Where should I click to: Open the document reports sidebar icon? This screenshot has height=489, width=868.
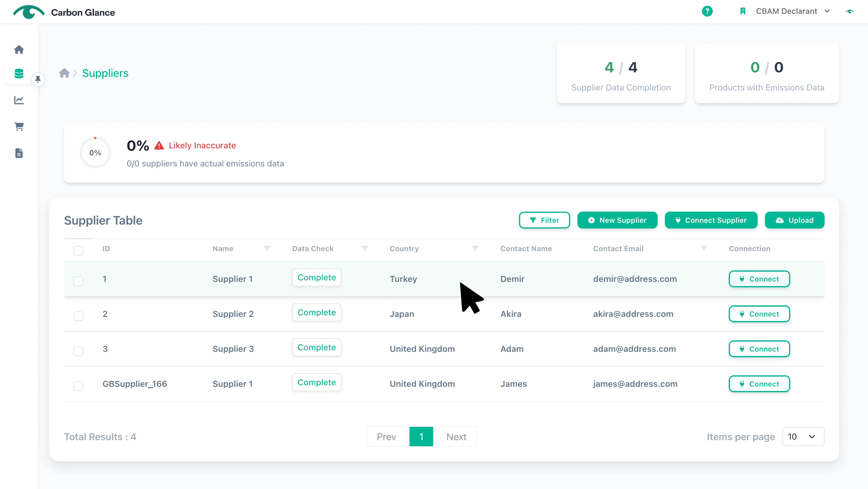[19, 153]
